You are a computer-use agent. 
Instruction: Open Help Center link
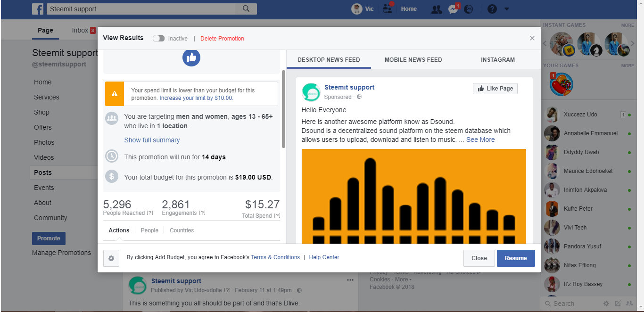[x=324, y=257]
